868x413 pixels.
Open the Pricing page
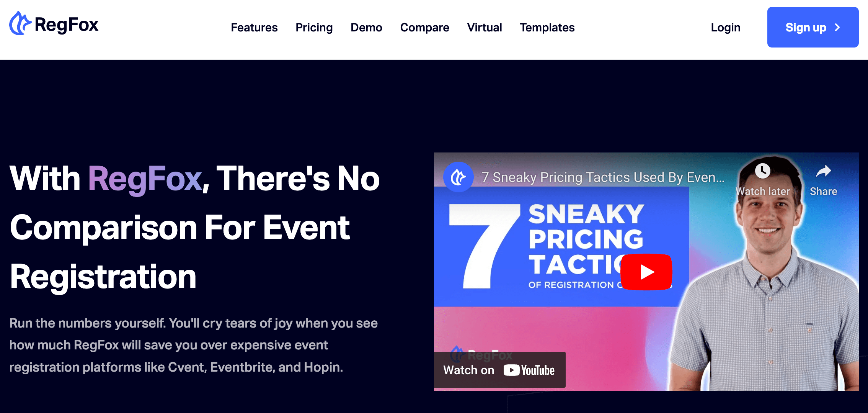click(314, 27)
